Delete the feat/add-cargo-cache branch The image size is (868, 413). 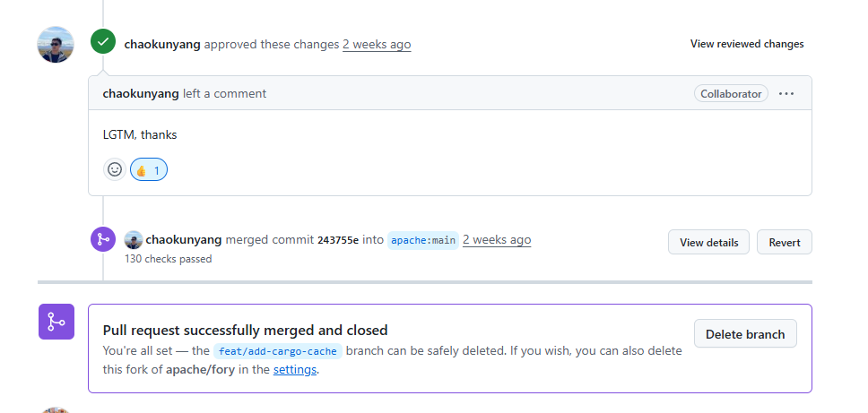pos(745,334)
